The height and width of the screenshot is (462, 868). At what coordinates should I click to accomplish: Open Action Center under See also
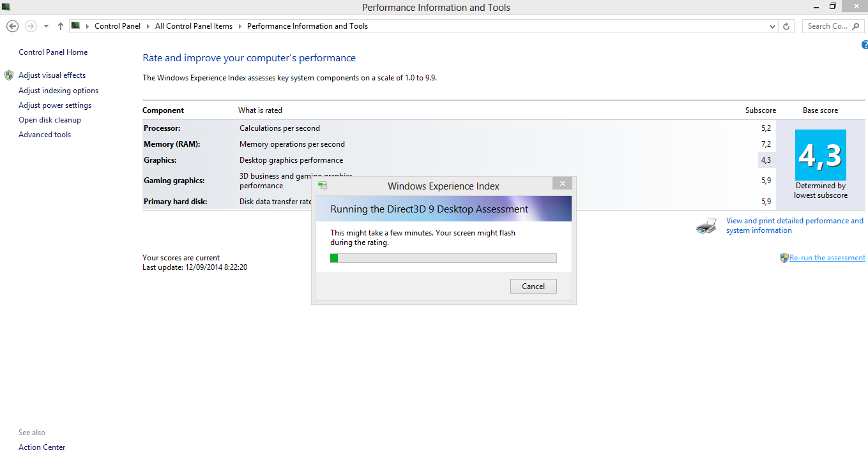[x=42, y=447]
